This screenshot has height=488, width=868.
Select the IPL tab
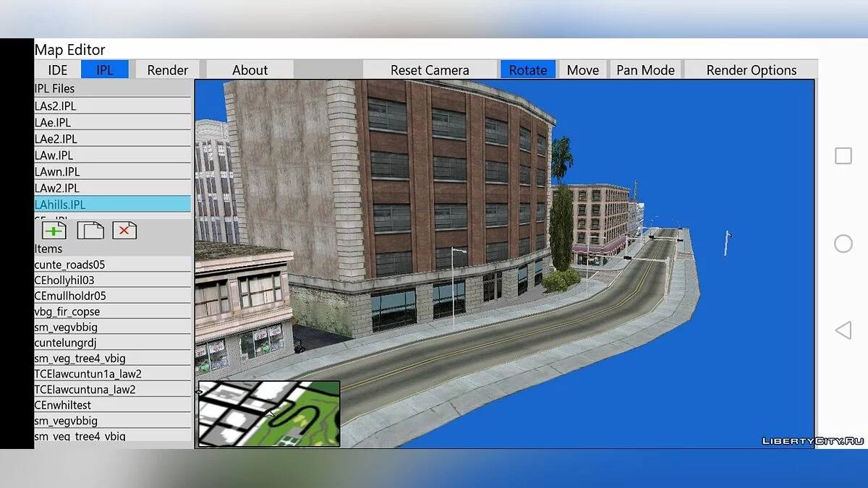pyautogui.click(x=105, y=70)
